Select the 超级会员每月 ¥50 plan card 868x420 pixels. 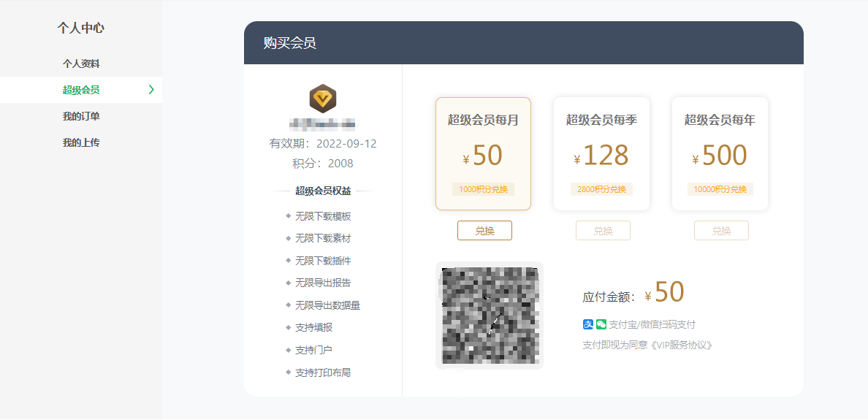[x=483, y=154]
